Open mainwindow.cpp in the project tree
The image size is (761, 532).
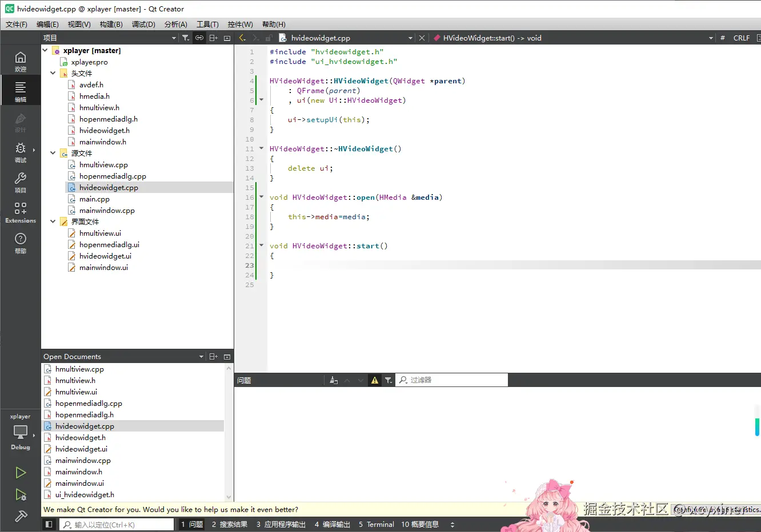point(107,210)
